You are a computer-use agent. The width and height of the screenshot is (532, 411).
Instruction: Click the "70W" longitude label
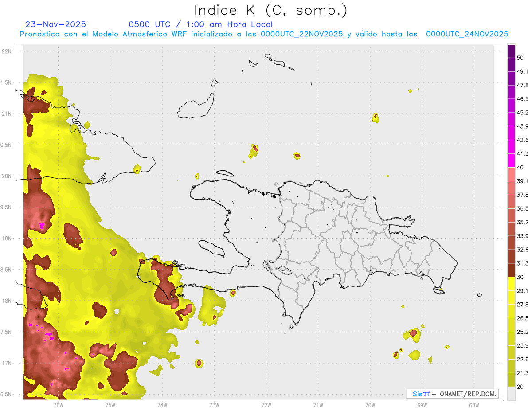370,405
